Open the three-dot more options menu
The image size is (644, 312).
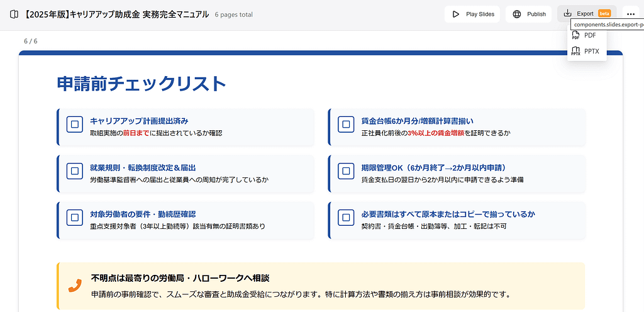(x=630, y=14)
